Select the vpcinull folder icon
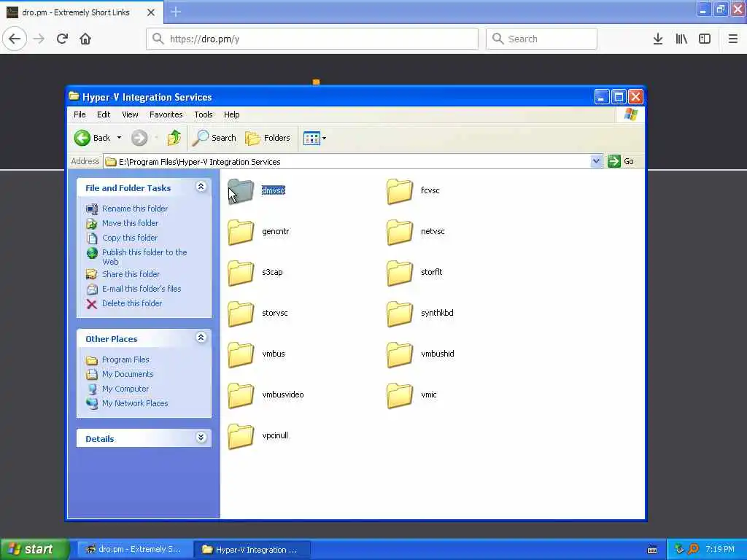 241,437
